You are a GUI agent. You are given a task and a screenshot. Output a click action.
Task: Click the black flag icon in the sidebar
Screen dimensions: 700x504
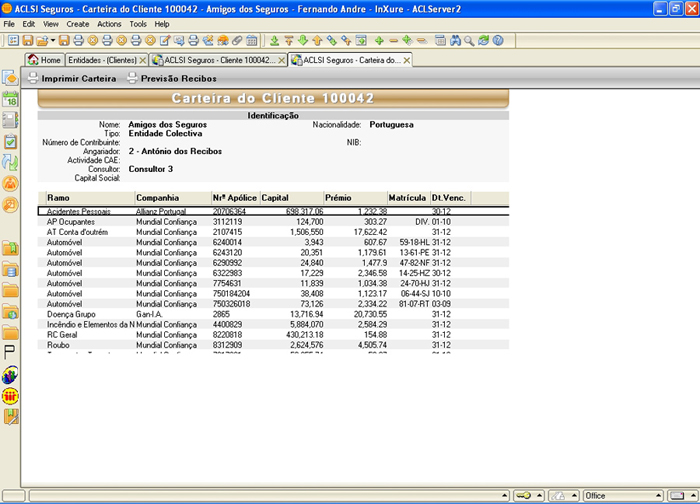11,352
